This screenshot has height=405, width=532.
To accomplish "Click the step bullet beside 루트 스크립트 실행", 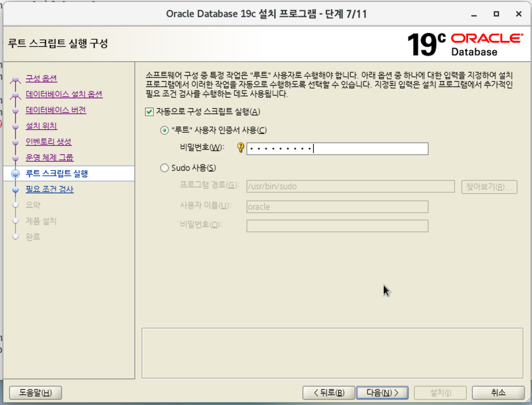I will point(15,174).
